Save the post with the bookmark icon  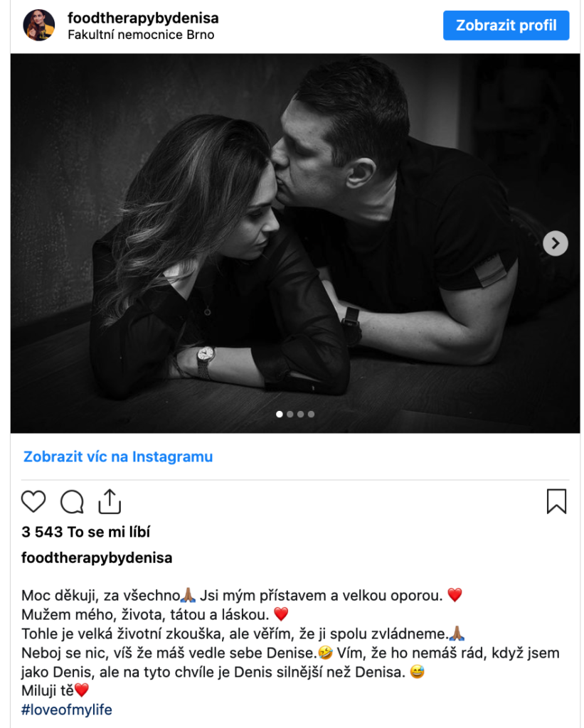click(x=556, y=501)
